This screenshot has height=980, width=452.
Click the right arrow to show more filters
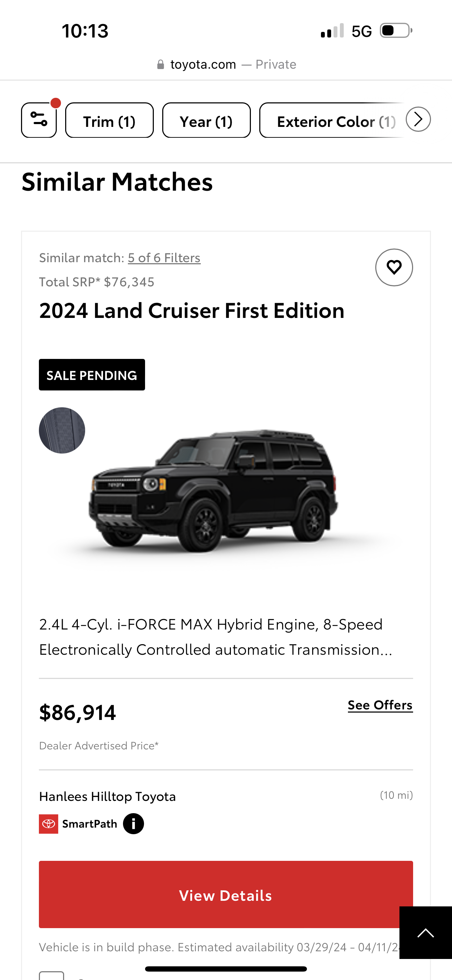(418, 119)
